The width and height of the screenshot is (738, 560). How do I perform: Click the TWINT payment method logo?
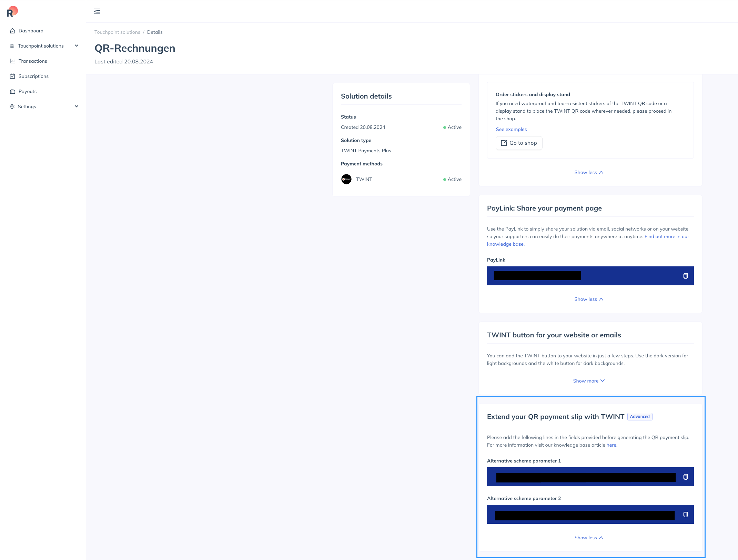(x=346, y=179)
